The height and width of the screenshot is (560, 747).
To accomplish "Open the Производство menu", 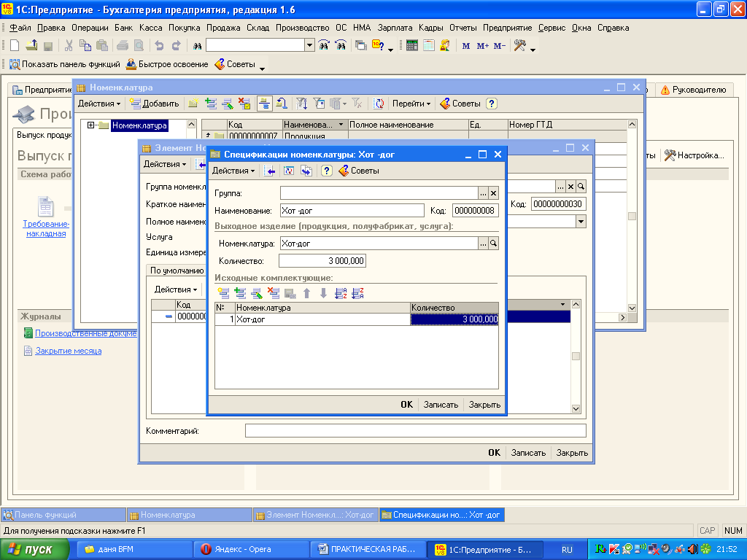I will click(303, 28).
